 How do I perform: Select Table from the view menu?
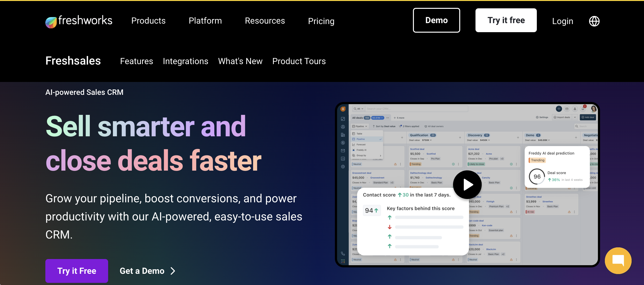367,134
